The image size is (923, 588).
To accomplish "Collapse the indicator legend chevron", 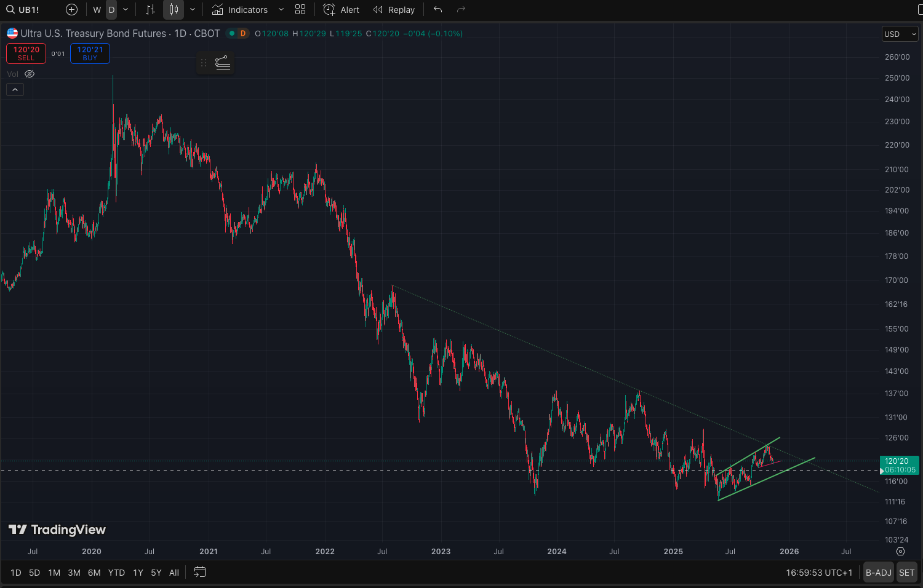I will [15, 90].
